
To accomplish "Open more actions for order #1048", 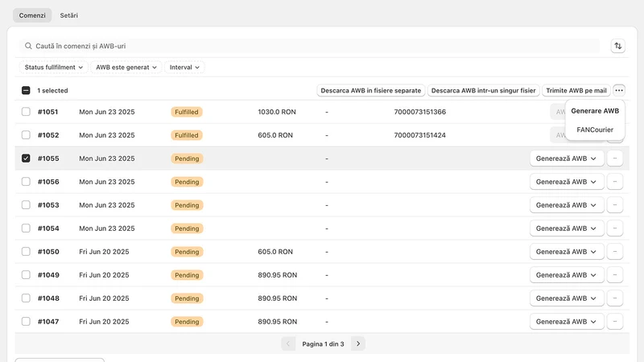I will pyautogui.click(x=615, y=298).
